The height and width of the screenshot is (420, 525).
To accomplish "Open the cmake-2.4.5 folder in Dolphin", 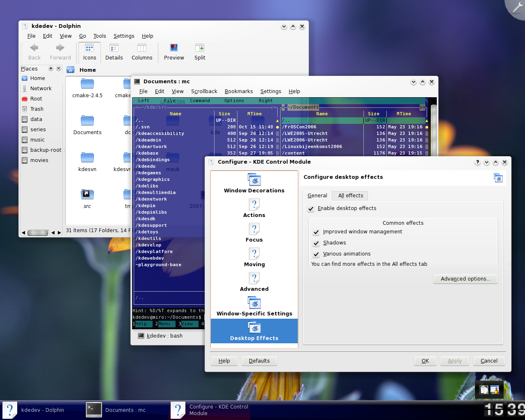I will (x=87, y=88).
